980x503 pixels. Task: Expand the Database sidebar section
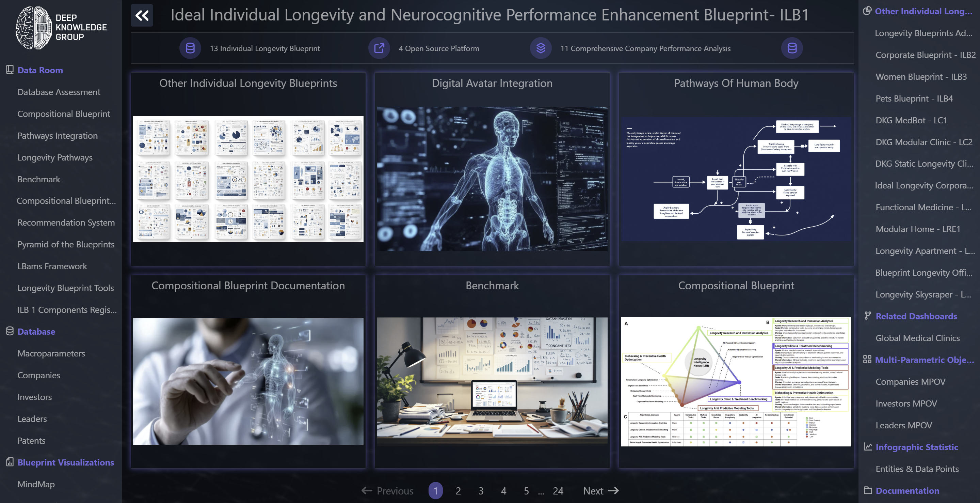(x=36, y=331)
